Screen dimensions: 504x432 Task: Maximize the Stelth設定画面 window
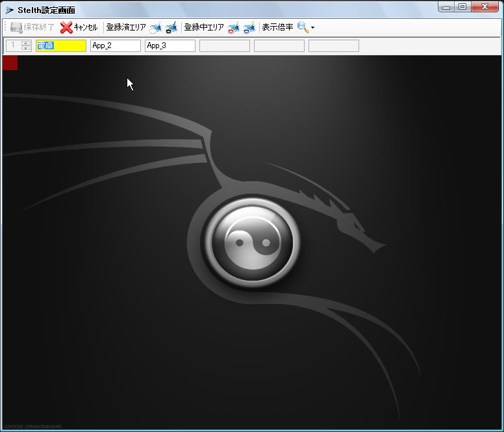coord(462,7)
